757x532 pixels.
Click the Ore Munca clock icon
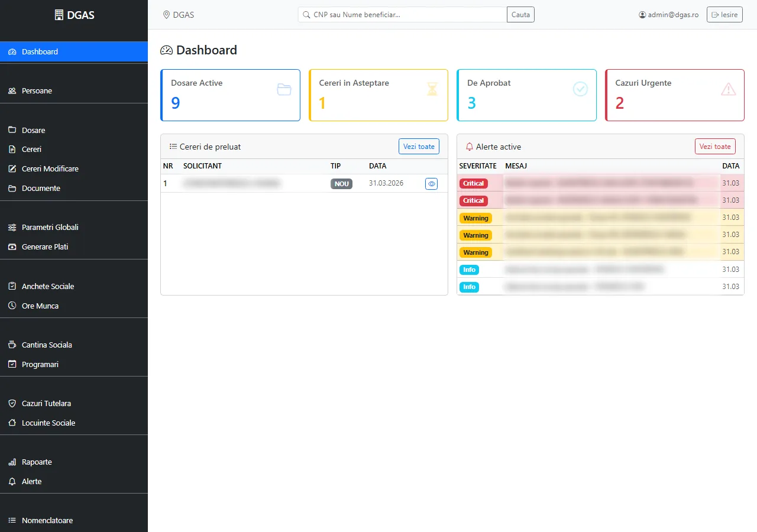[x=12, y=306]
